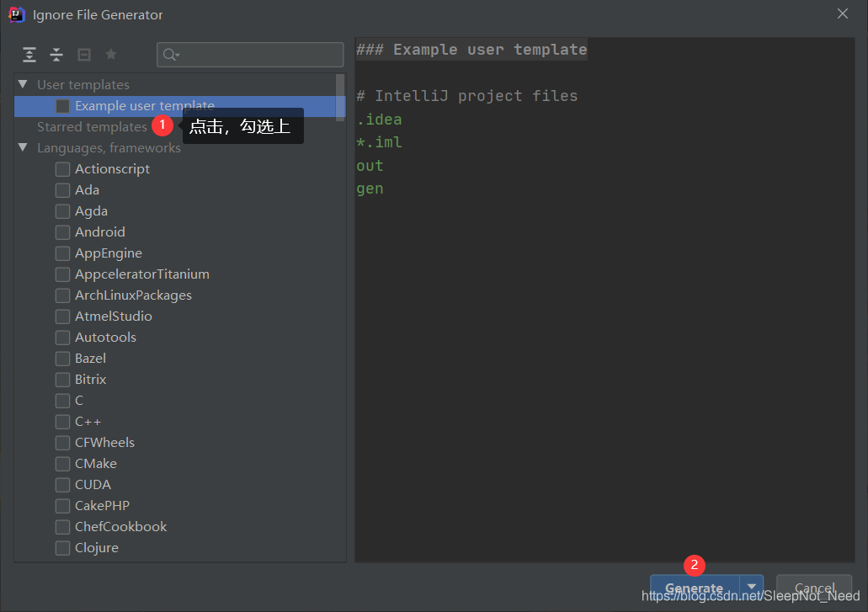
Task: Click the template list scrollbar thumb
Action: coord(340,98)
